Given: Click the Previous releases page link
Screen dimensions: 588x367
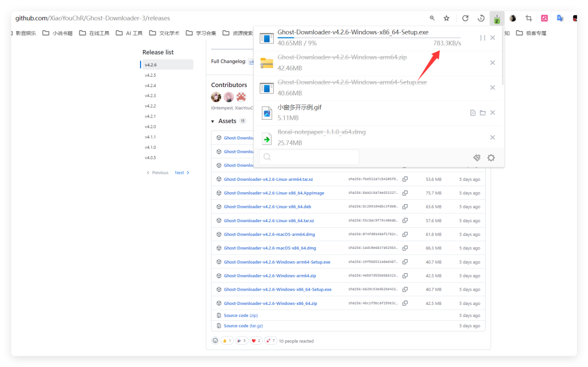Looking at the screenshot, I should 157,173.
